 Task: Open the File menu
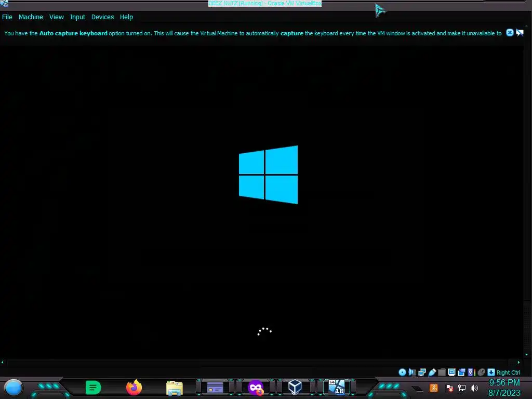7,17
